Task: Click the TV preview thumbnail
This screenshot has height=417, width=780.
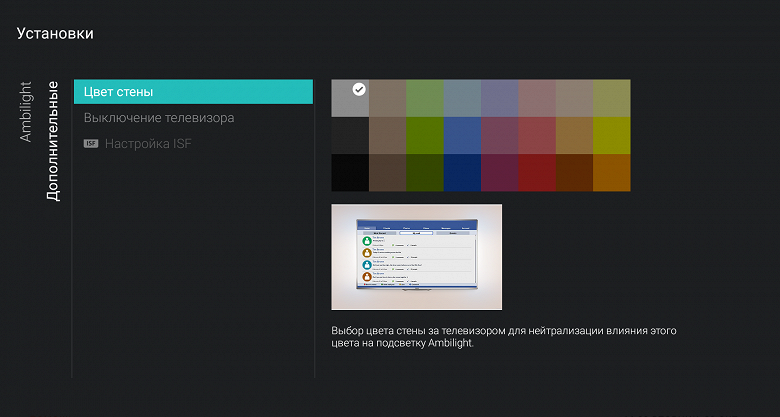Action: click(x=416, y=257)
